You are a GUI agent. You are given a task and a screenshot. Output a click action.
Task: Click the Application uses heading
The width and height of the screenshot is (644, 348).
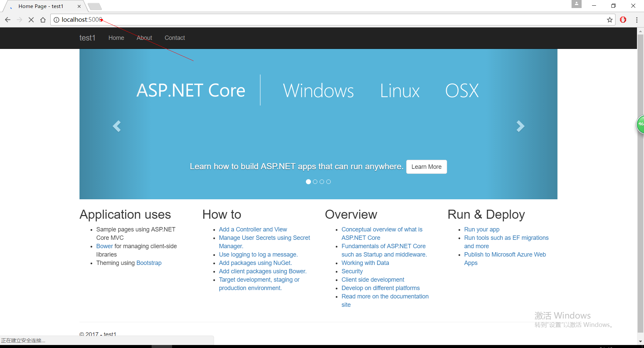125,214
